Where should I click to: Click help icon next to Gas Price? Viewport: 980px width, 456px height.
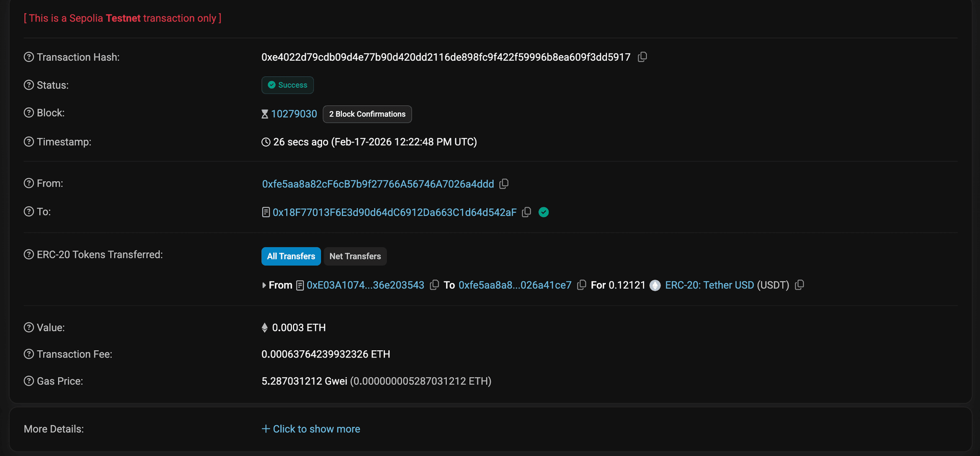29,381
